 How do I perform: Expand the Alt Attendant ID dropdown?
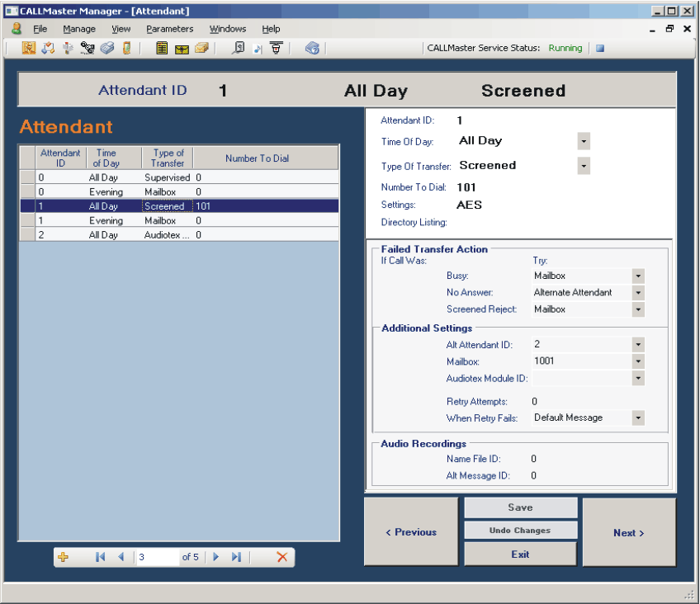click(638, 344)
